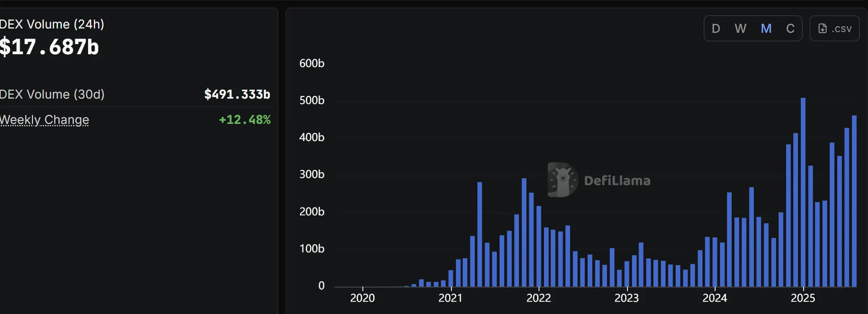The image size is (868, 314).
Task: Click the 2020 x-axis label
Action: coord(362,298)
